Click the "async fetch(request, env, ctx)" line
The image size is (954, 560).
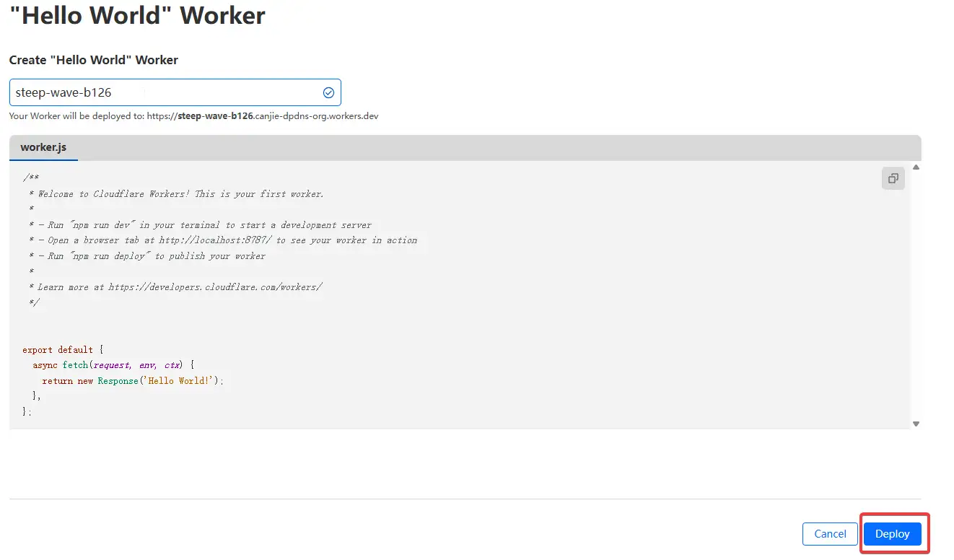(x=113, y=365)
